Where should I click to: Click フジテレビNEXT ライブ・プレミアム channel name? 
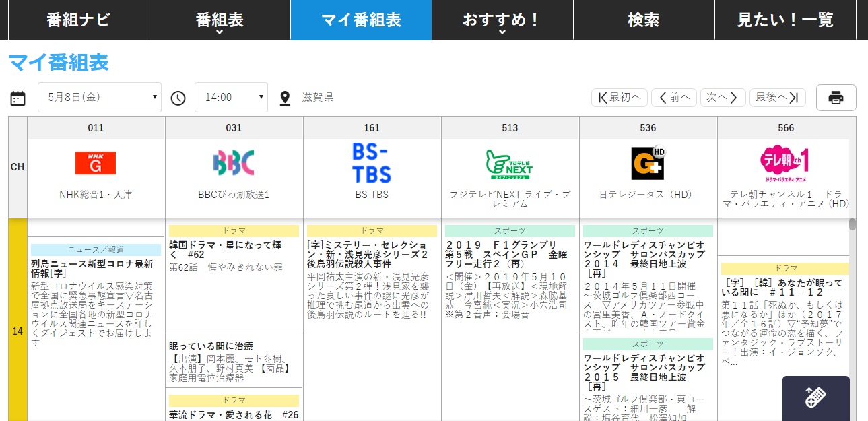510,199
